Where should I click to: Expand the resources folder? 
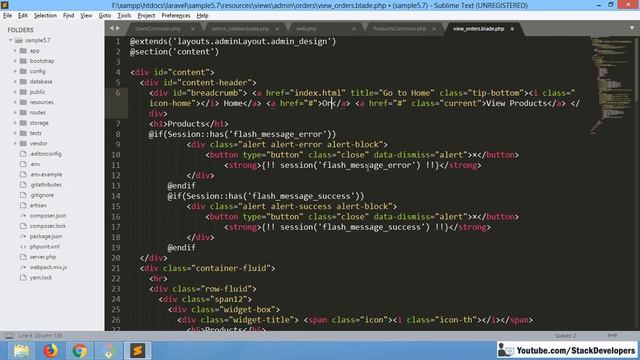pyautogui.click(x=15, y=102)
